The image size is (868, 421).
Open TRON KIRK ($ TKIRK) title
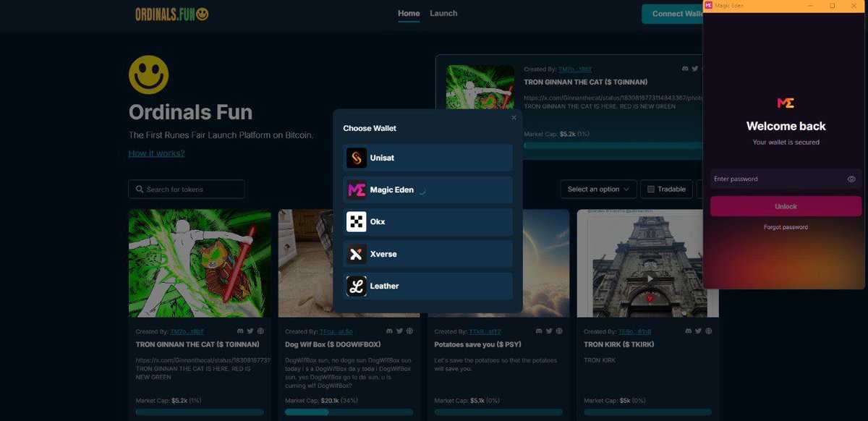click(619, 344)
